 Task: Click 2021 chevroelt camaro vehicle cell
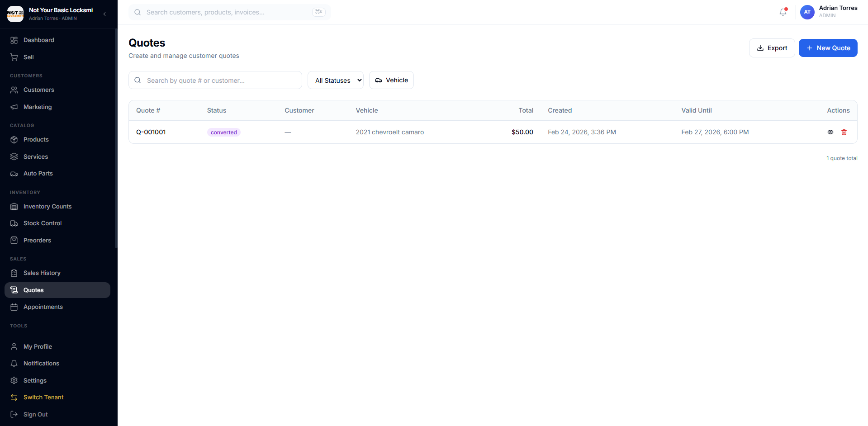[x=390, y=132]
